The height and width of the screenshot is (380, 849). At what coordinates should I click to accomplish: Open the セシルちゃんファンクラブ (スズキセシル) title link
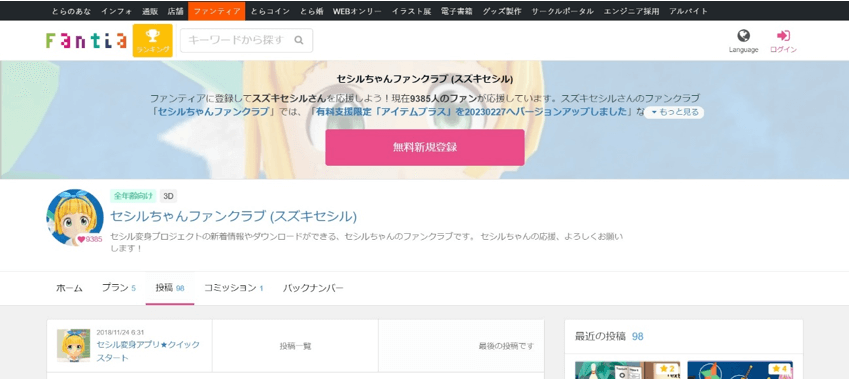coord(234,216)
